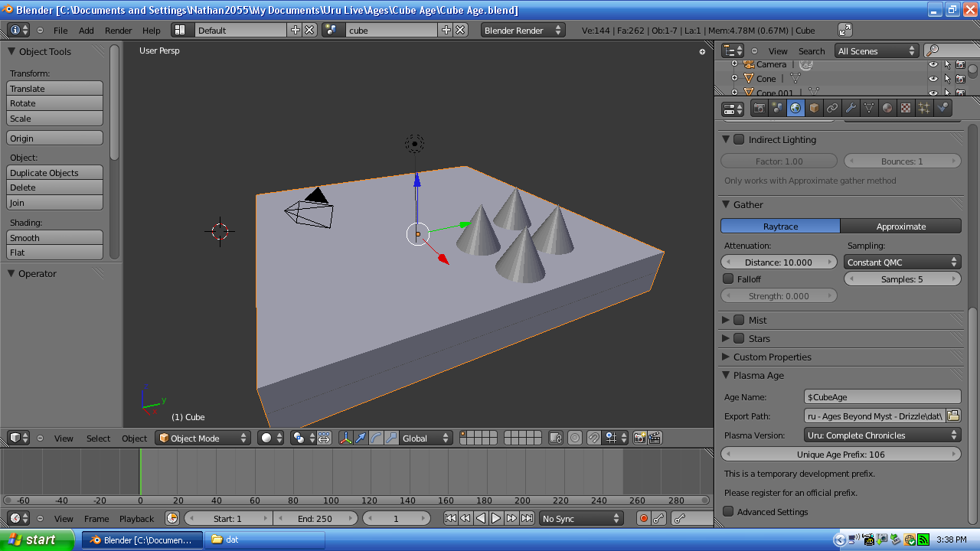Open the Constant QMC sampling dropdown

pos(903,262)
